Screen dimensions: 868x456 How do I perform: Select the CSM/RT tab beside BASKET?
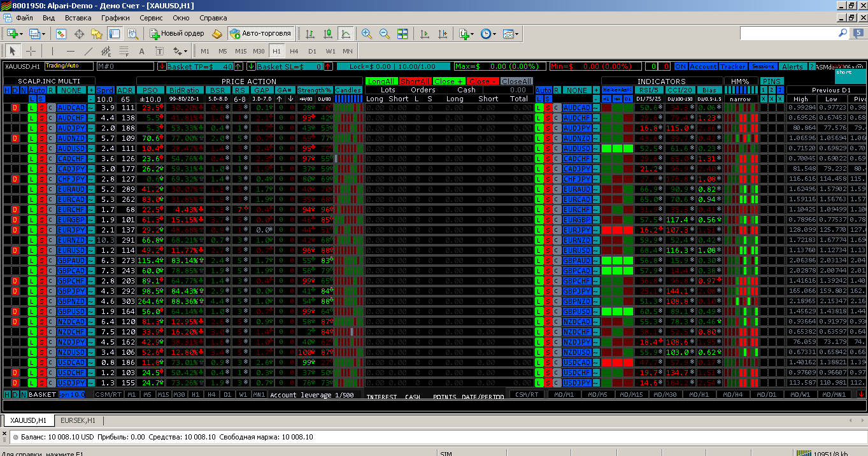coord(109,395)
